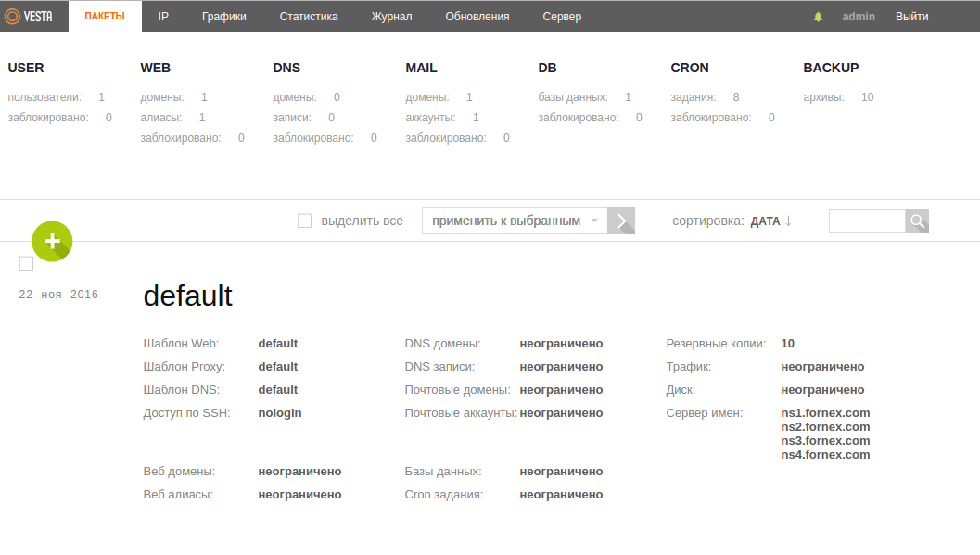
Task: Click the apply arrow button
Action: (x=621, y=221)
